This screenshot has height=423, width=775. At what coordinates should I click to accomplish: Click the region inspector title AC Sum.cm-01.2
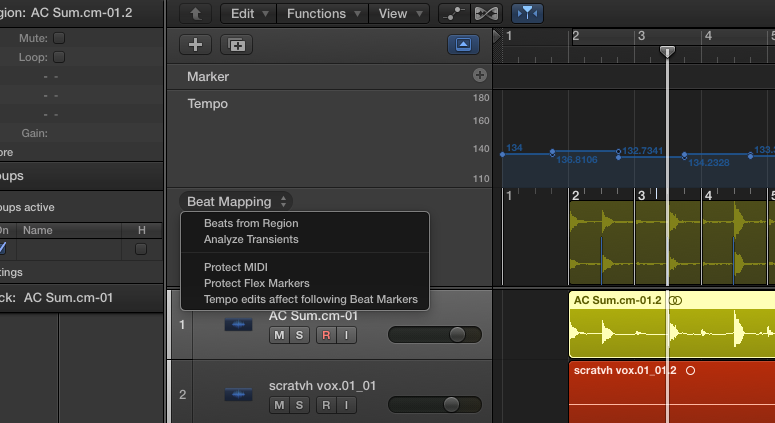(81, 13)
